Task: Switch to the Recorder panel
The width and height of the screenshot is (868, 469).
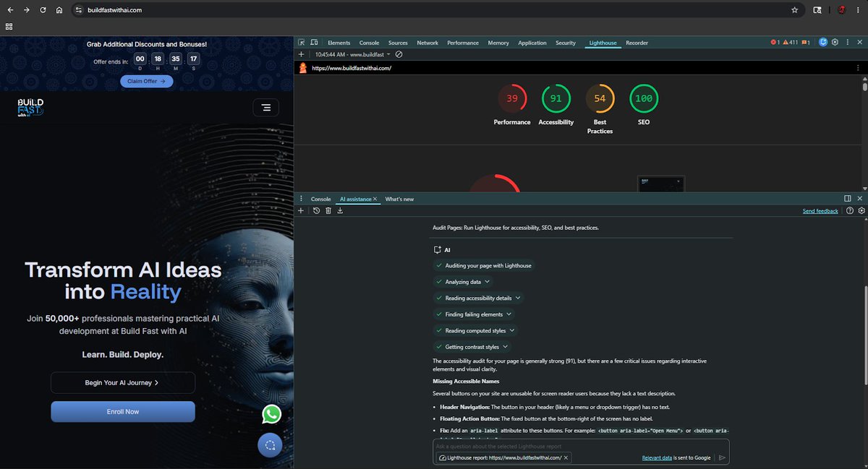Action: click(x=637, y=43)
